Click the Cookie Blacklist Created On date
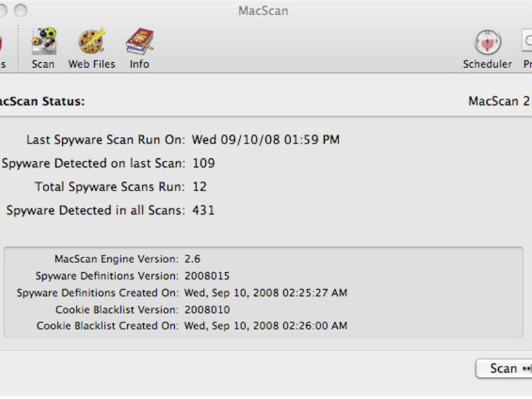This screenshot has height=399, width=532. point(265,326)
